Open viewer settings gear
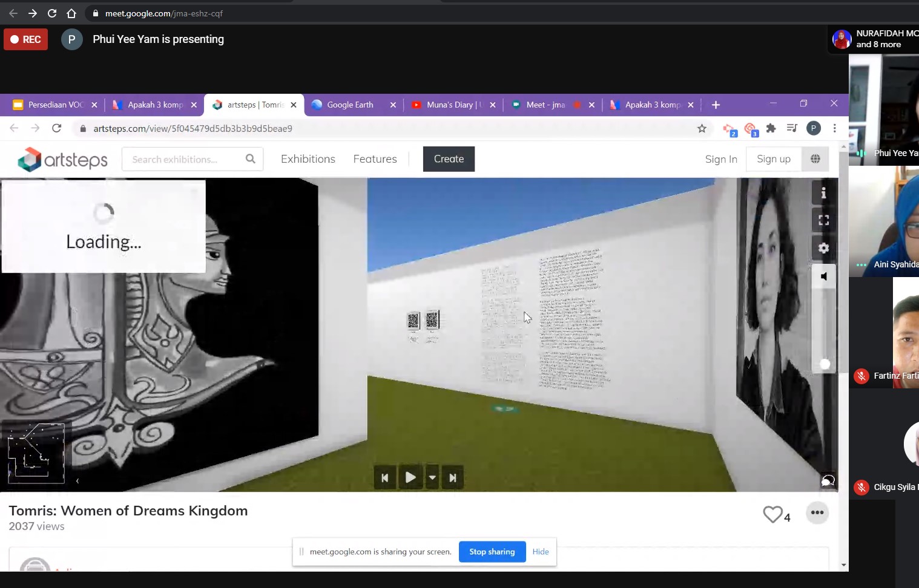This screenshot has height=588, width=919. [x=823, y=248]
